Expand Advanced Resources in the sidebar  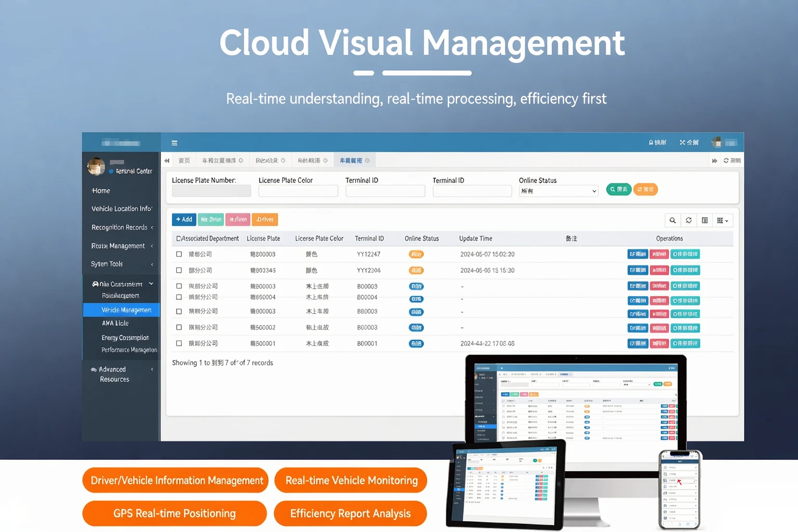tap(121, 374)
